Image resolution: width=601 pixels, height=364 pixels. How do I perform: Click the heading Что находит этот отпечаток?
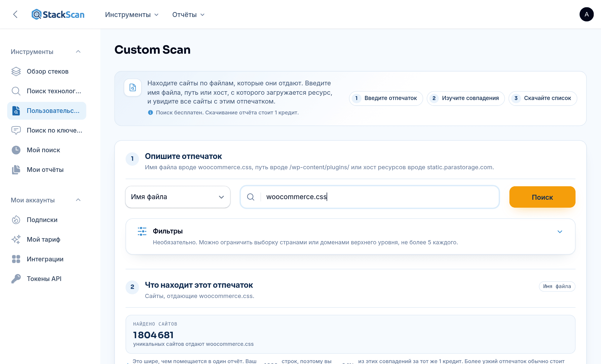point(199,285)
